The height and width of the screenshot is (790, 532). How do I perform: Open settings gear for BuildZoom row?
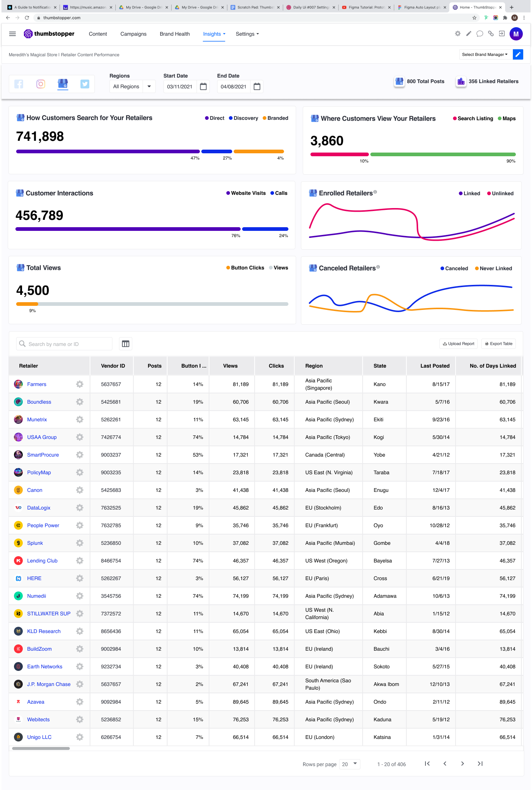[x=80, y=649]
